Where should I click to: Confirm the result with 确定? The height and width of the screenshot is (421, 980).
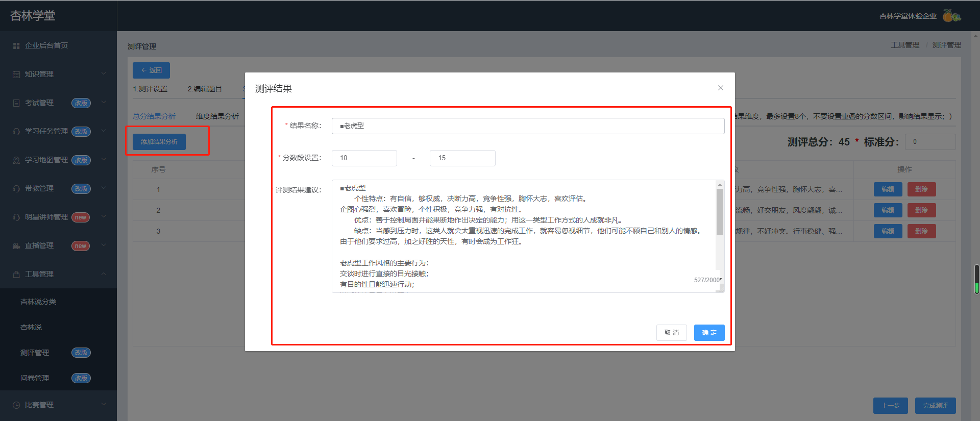point(709,333)
